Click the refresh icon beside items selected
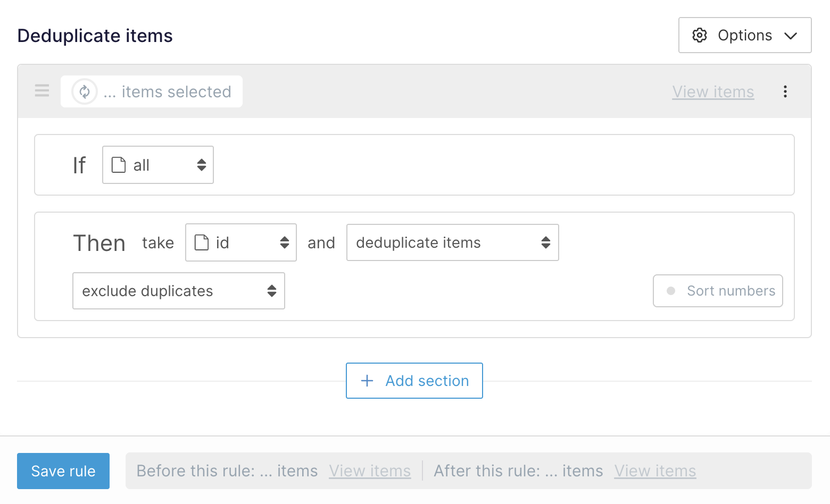830x504 pixels. (x=85, y=91)
